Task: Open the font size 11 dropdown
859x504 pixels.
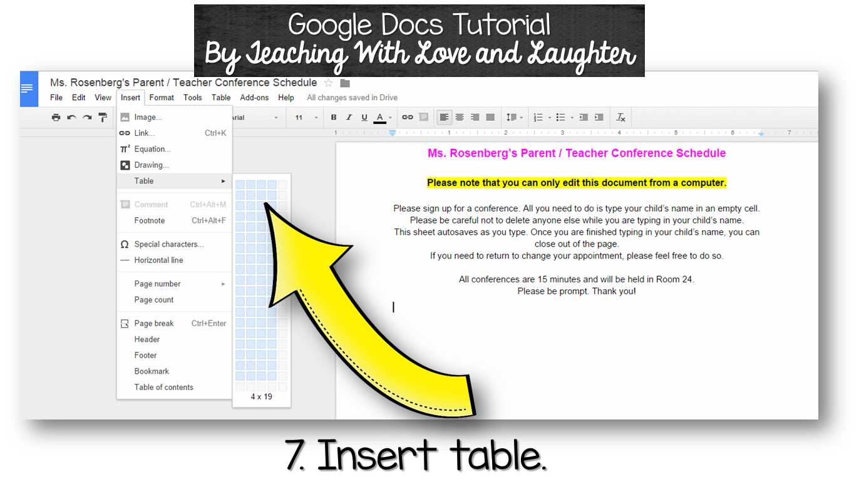Action: pos(307,118)
